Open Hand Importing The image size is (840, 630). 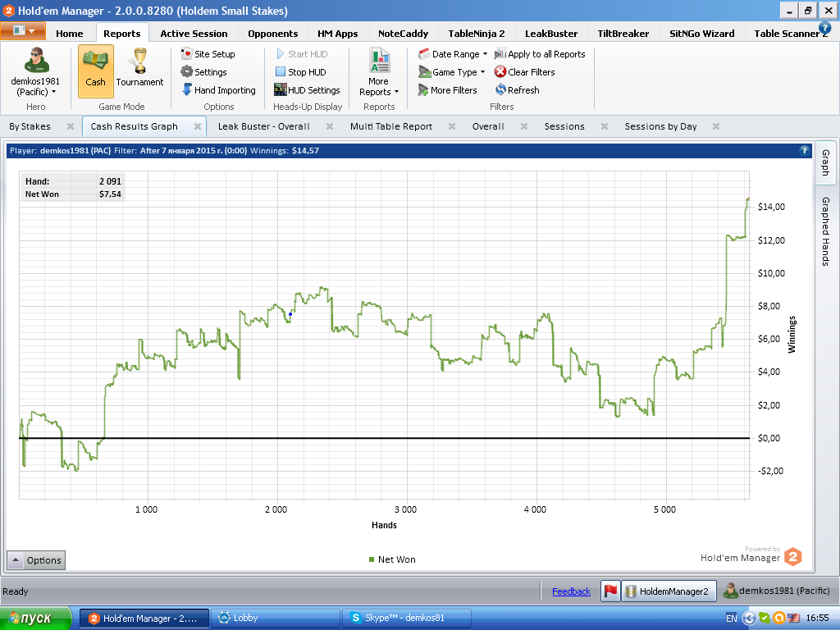click(218, 90)
